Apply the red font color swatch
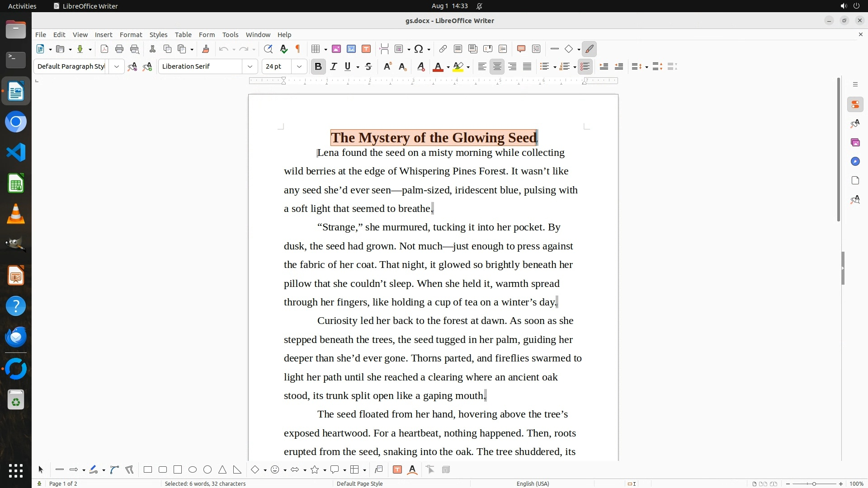 [x=438, y=67]
